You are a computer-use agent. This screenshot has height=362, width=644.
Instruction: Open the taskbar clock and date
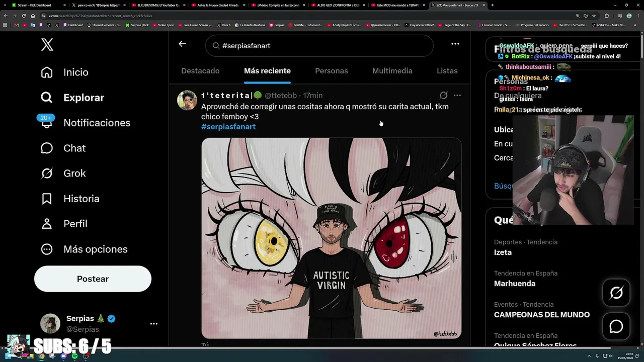(626, 356)
